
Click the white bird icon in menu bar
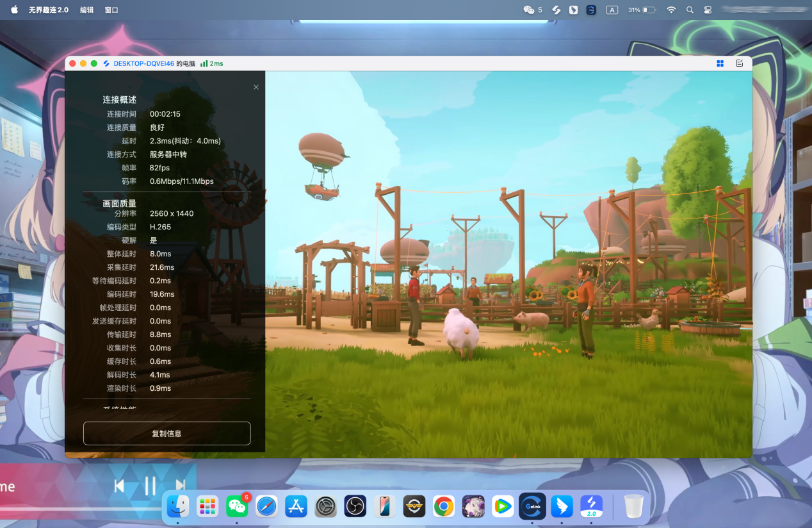(574, 10)
